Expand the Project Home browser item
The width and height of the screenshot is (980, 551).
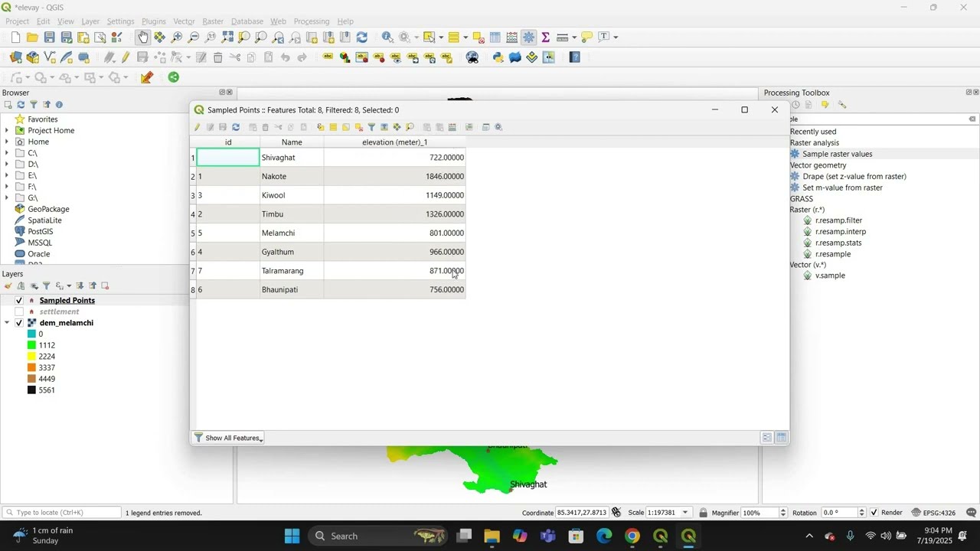pyautogui.click(x=7, y=131)
